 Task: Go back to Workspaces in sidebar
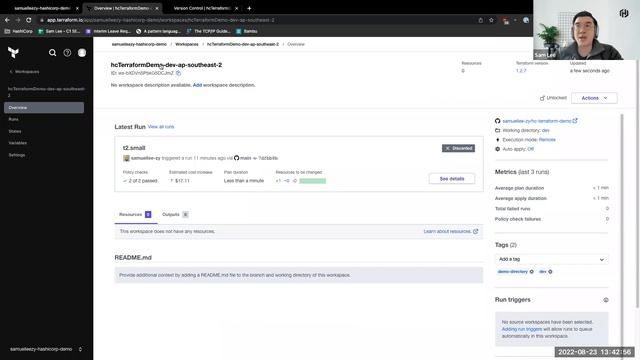click(x=24, y=71)
